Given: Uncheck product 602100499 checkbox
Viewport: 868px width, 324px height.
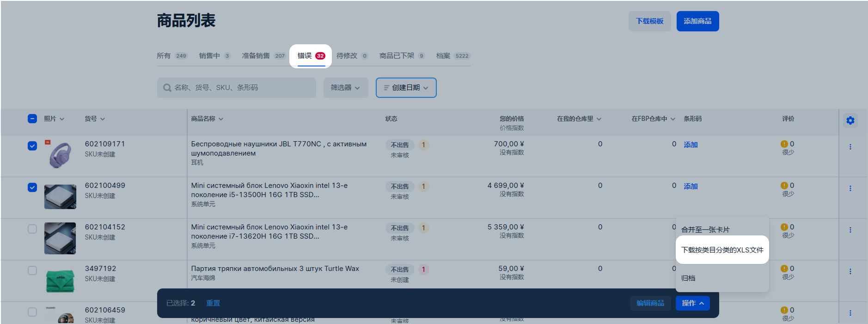Looking at the screenshot, I should point(32,187).
